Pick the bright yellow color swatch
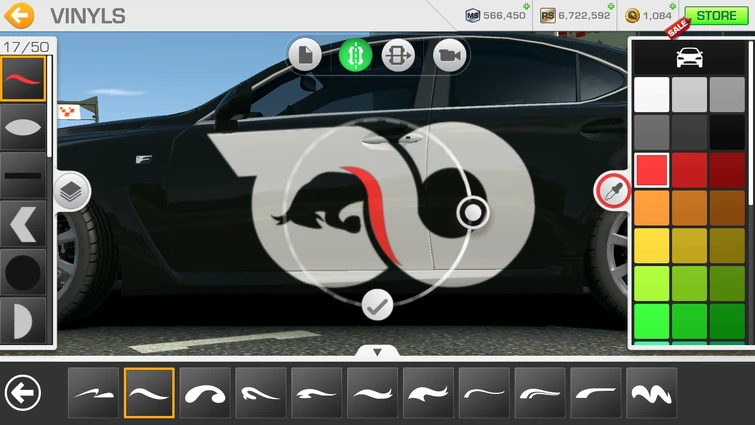The width and height of the screenshot is (755, 425). (x=651, y=245)
